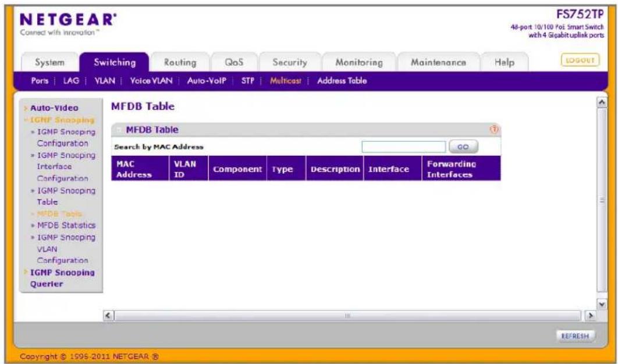
Task: Open the System tab
Action: [49, 63]
